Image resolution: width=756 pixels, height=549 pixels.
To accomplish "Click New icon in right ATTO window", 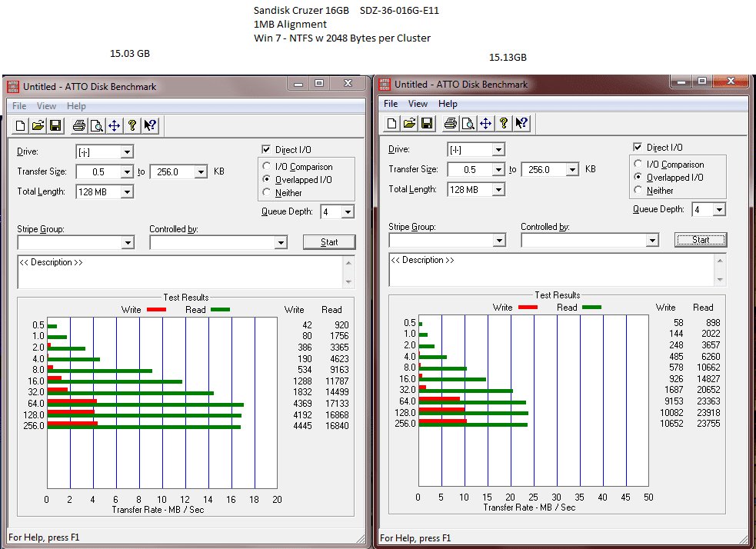I will click(392, 123).
